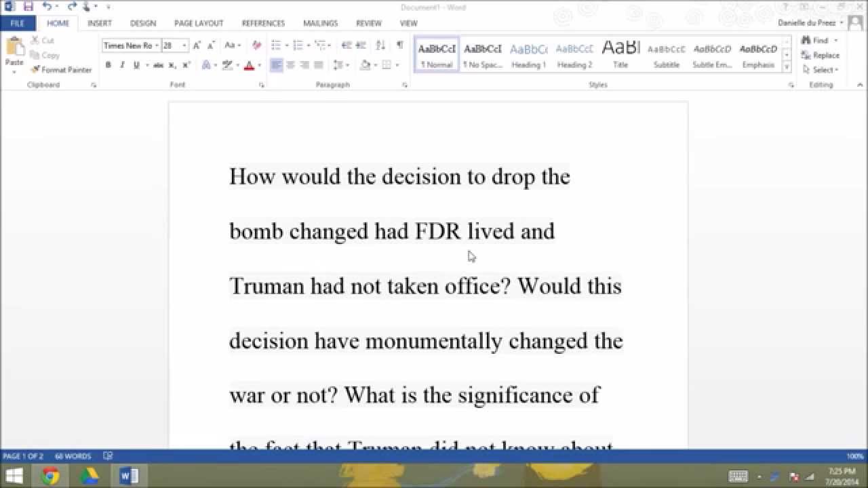The image size is (868, 488).
Task: Click PAGE 1 OF 2 indicator
Action: coord(23,456)
